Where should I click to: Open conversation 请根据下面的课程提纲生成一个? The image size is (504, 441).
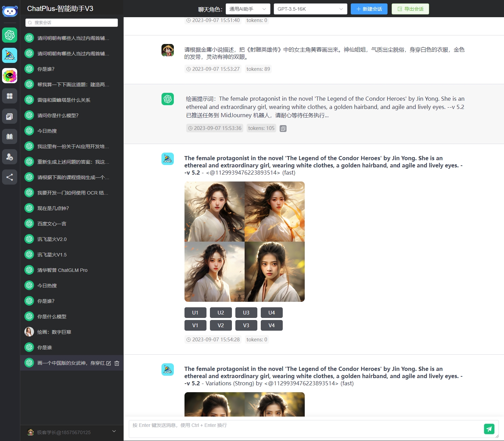71,177
